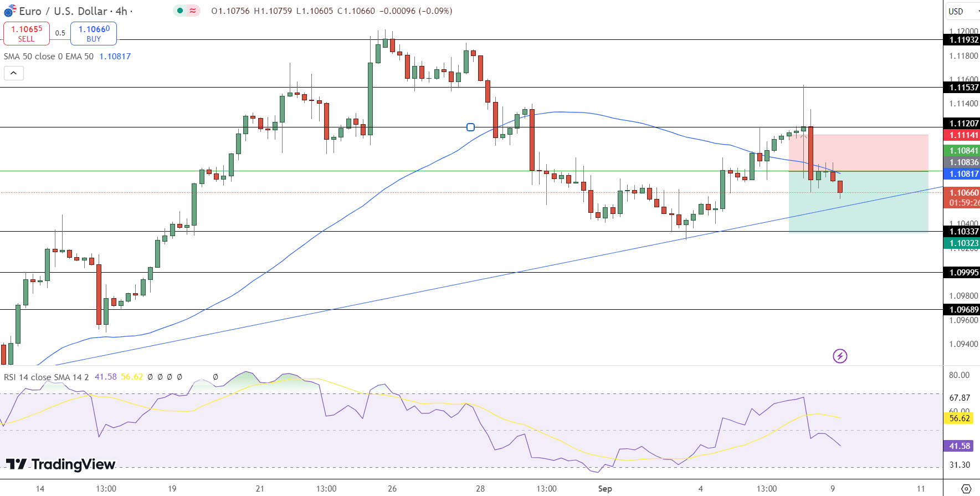Viewport: 980px width, 496px height.
Task: Click the blue 1.10817 EMA price label
Action: 962,174
